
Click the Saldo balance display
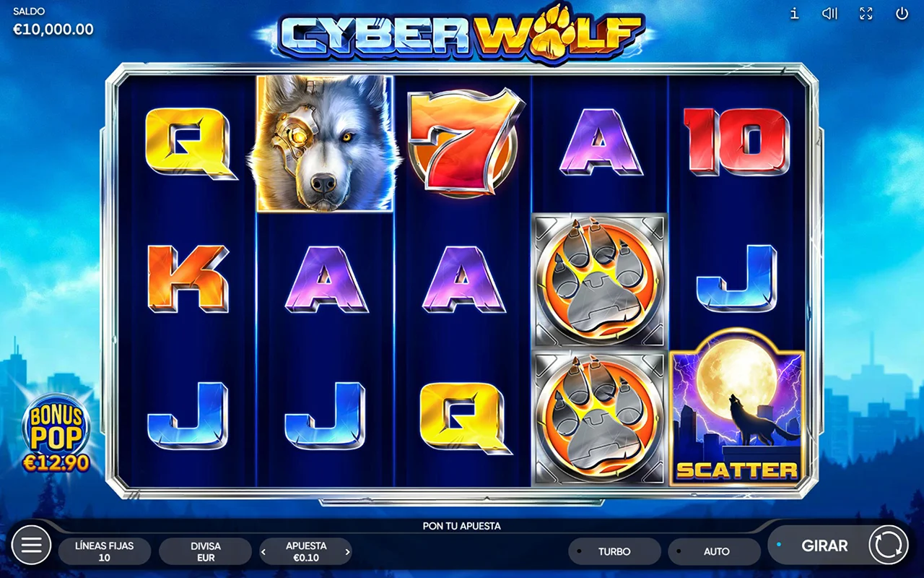click(x=53, y=22)
